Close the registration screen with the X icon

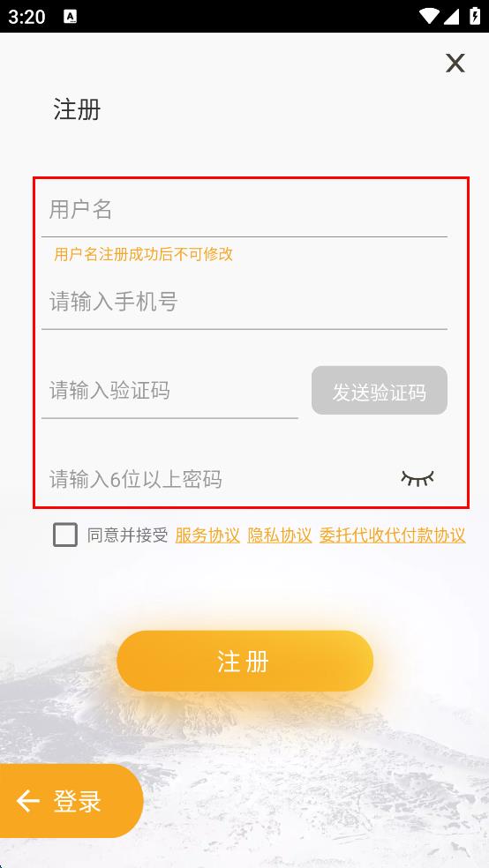455,64
